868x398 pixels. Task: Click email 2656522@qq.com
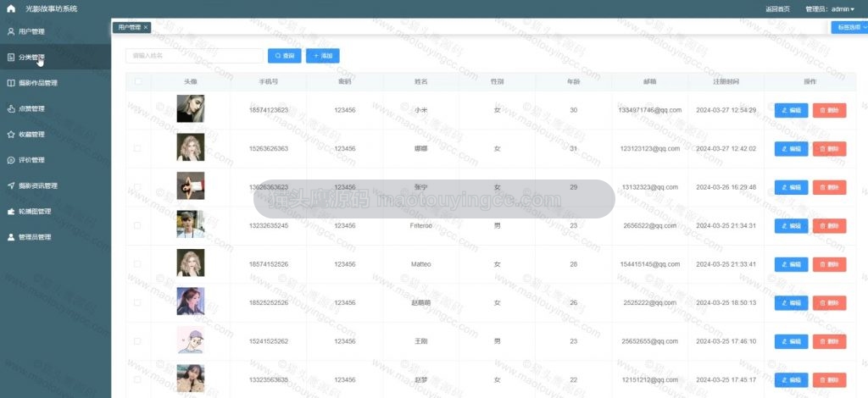[650, 225]
